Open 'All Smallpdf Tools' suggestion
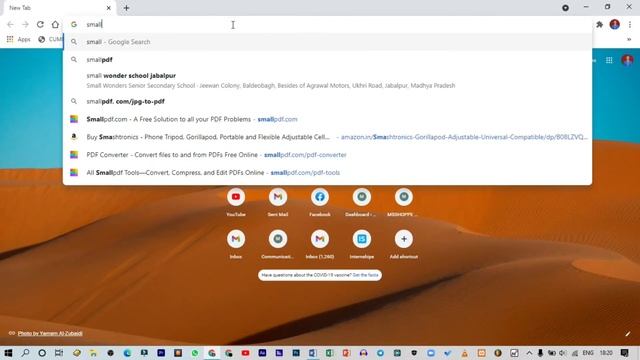 tap(327, 172)
